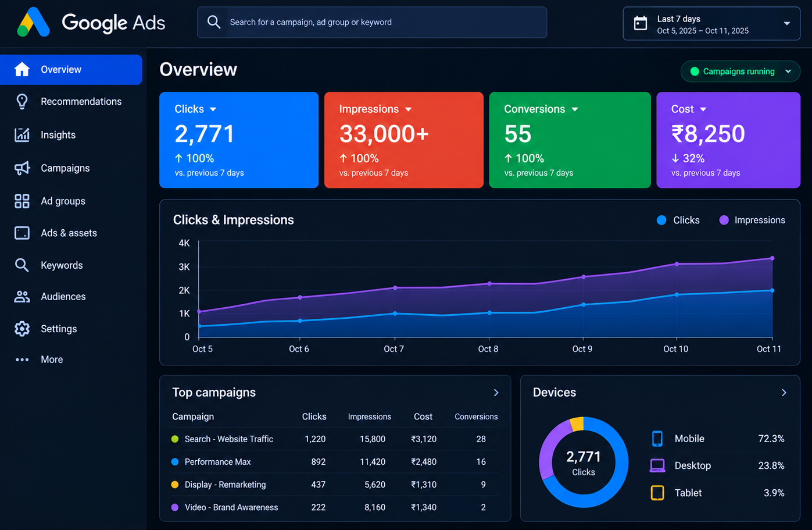Open the Clicks metric card dropdown arrow
This screenshot has height=530, width=812.
213,109
